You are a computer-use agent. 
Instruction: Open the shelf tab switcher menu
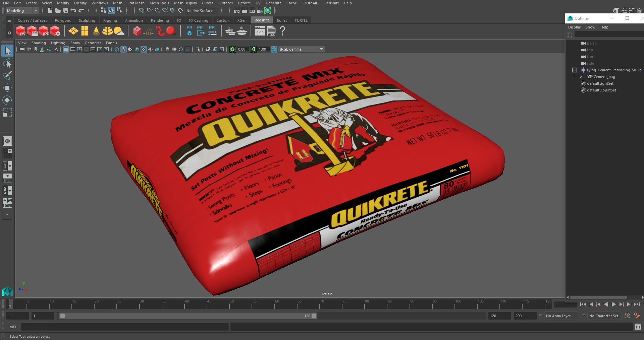click(x=9, y=21)
